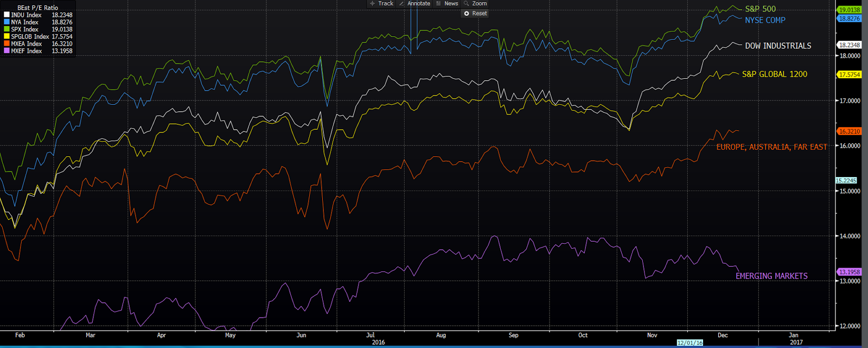The image size is (868, 348).
Task: Activate the Track label in toolbar
Action: pos(386,3)
